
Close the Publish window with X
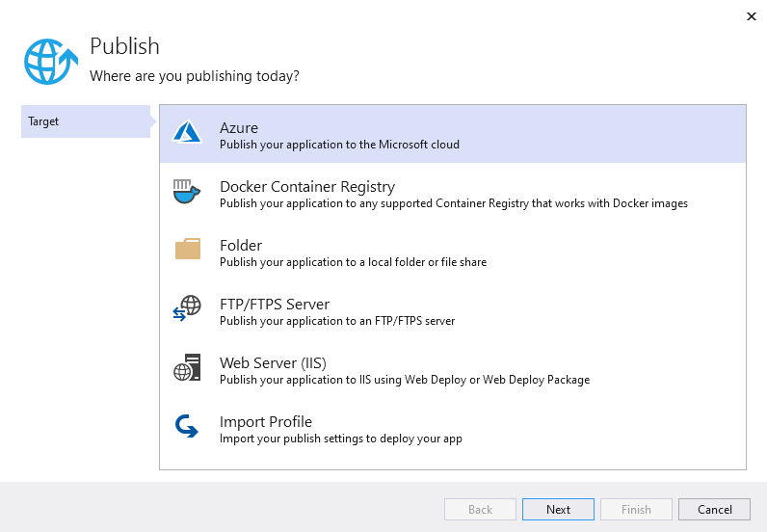click(x=751, y=16)
